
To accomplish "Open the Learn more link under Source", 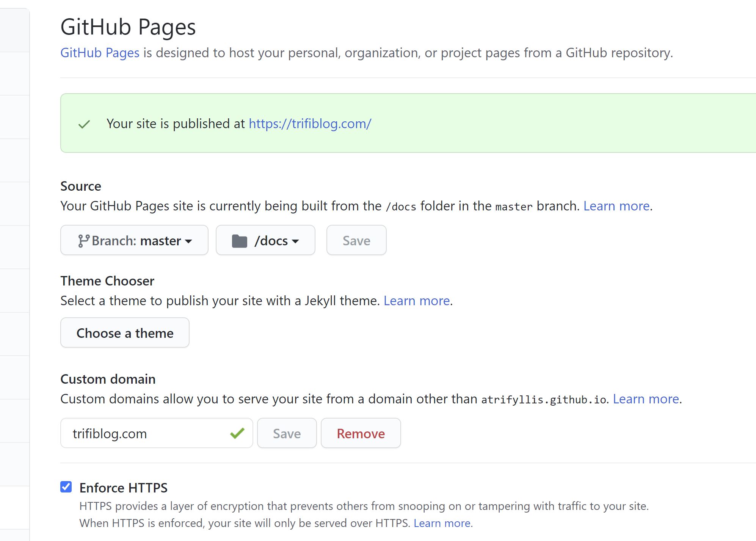I will pos(616,206).
